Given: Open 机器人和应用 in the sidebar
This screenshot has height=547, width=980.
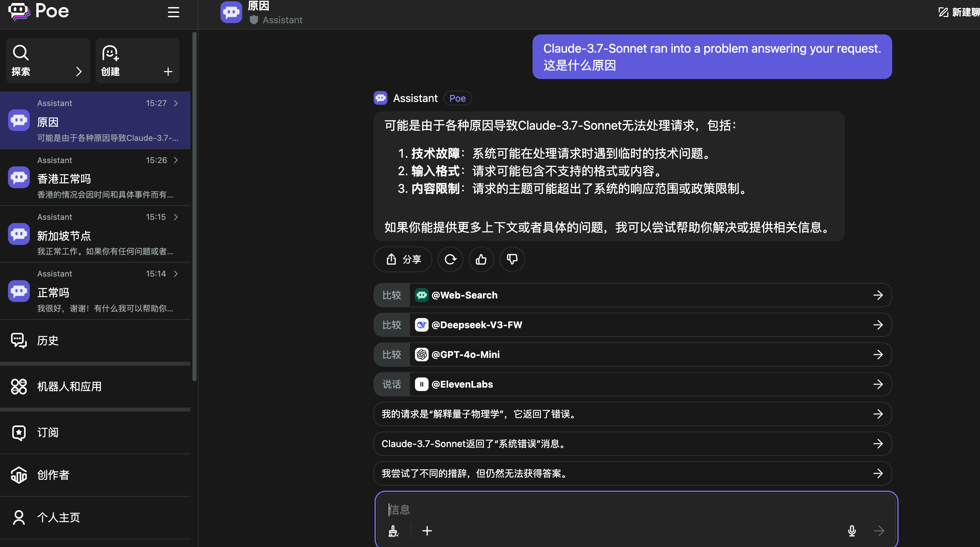Looking at the screenshot, I should [x=69, y=387].
